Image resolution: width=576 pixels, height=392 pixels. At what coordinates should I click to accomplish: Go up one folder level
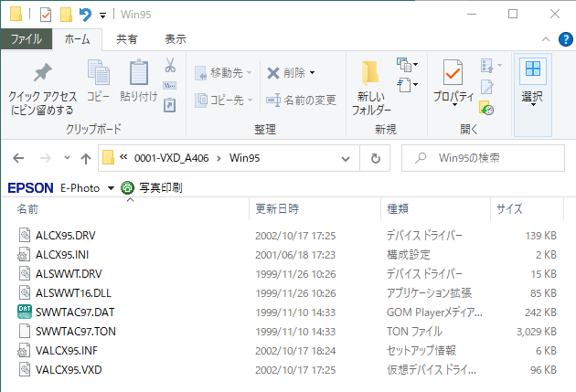tap(86, 159)
